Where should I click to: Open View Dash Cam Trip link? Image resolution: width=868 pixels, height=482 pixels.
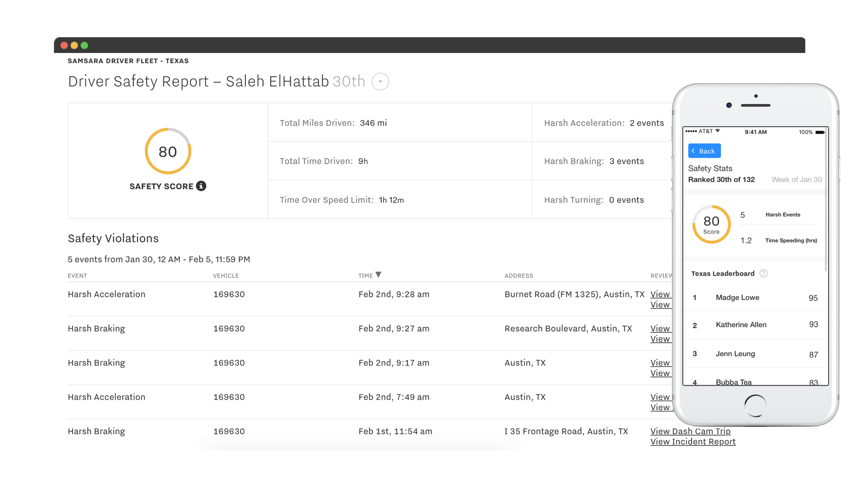point(690,431)
